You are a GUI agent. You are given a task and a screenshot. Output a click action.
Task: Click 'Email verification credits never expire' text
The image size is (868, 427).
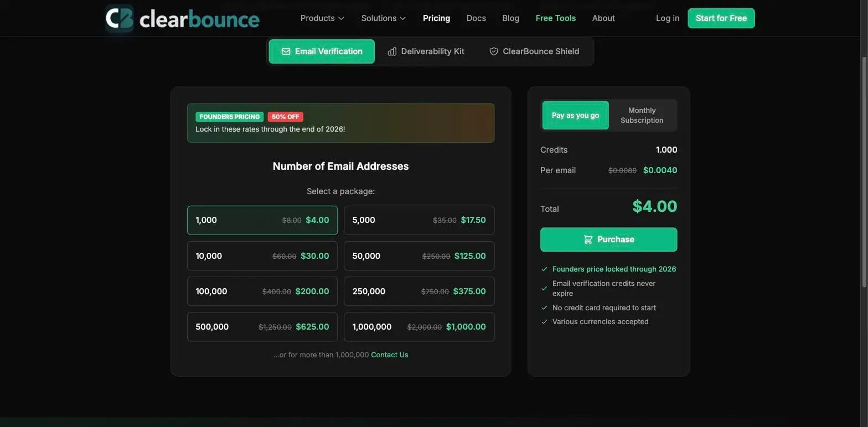[x=604, y=288]
